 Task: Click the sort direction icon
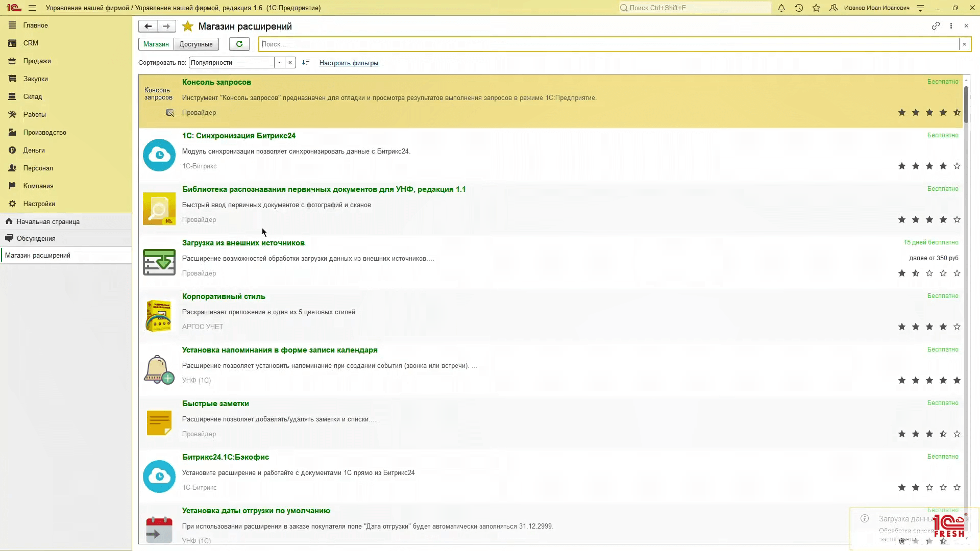click(306, 62)
